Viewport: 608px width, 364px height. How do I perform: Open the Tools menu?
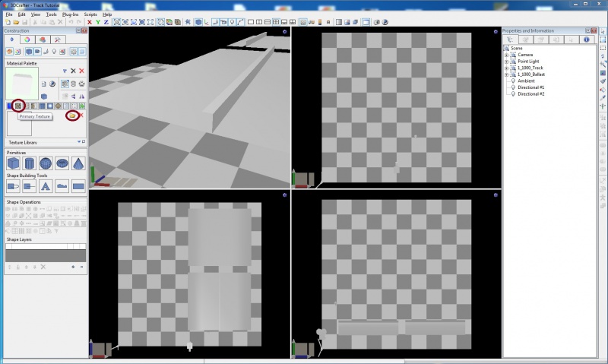coord(51,14)
